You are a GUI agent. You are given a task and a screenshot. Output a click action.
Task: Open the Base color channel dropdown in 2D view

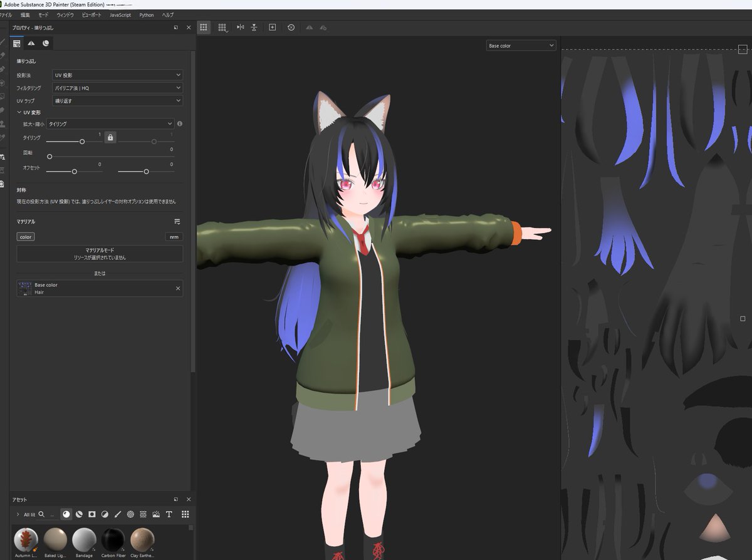tap(521, 45)
